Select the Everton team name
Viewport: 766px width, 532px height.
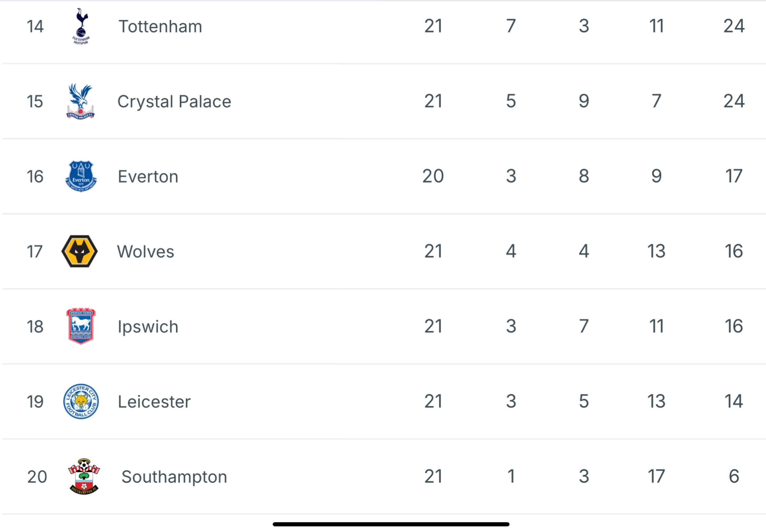148,176
